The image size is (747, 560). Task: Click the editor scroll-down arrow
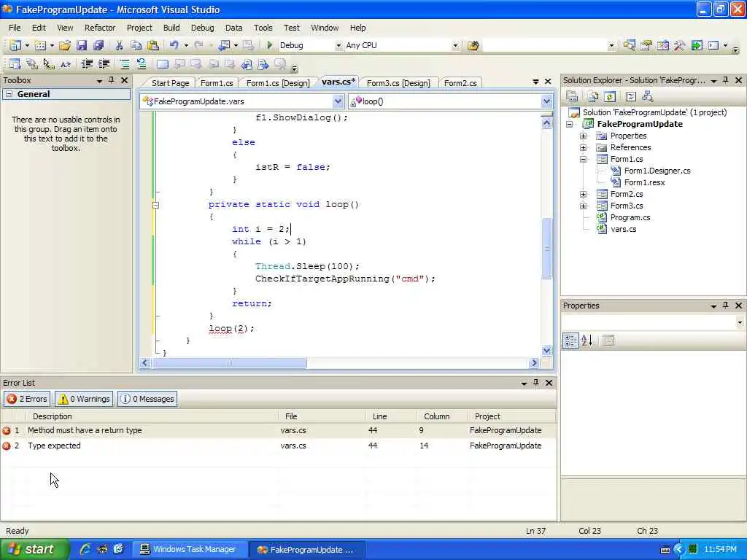pyautogui.click(x=546, y=351)
